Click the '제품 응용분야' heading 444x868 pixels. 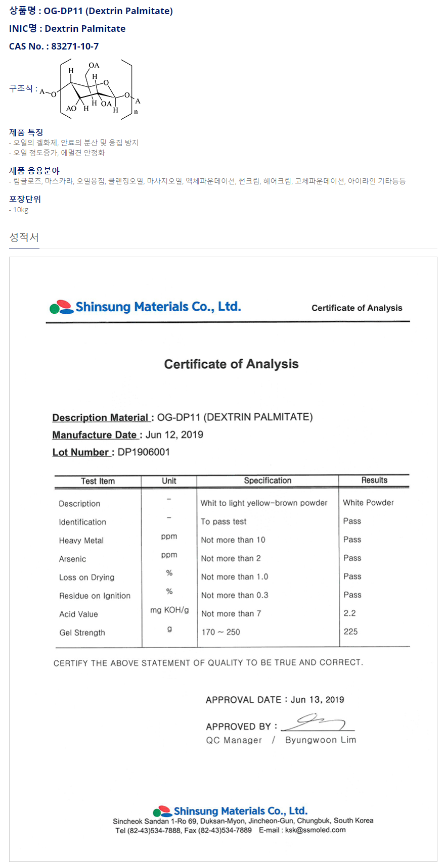point(34,171)
